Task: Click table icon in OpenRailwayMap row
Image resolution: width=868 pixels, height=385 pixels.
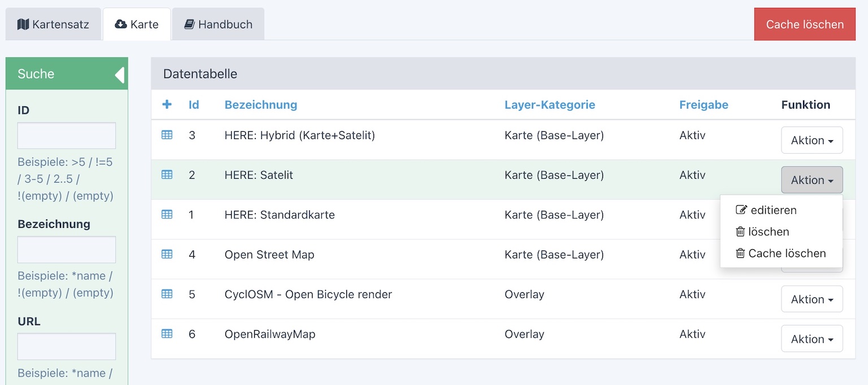Action: click(x=167, y=334)
